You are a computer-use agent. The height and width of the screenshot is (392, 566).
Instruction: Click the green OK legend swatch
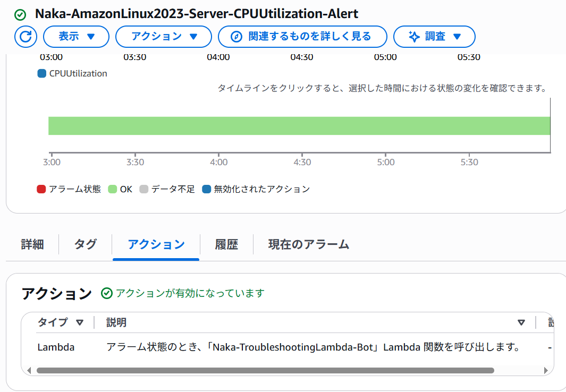[113, 189]
